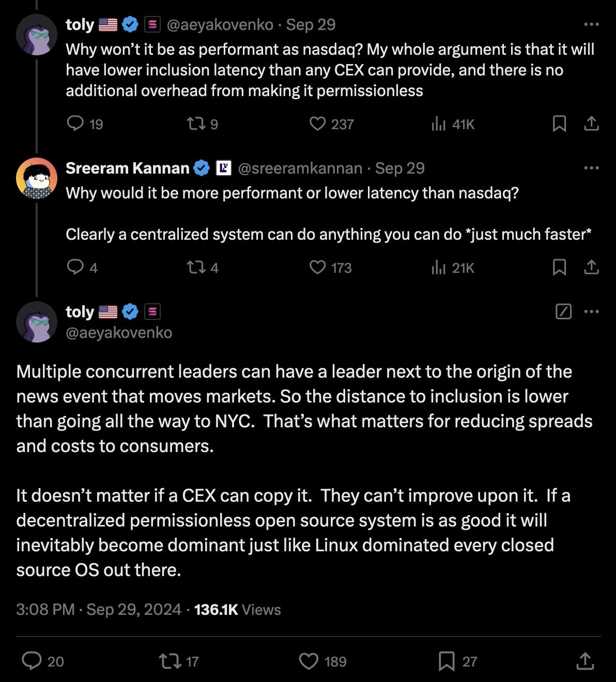616x682 pixels.
Task: Share Sreeram Kannan's tweet
Action: click(591, 267)
